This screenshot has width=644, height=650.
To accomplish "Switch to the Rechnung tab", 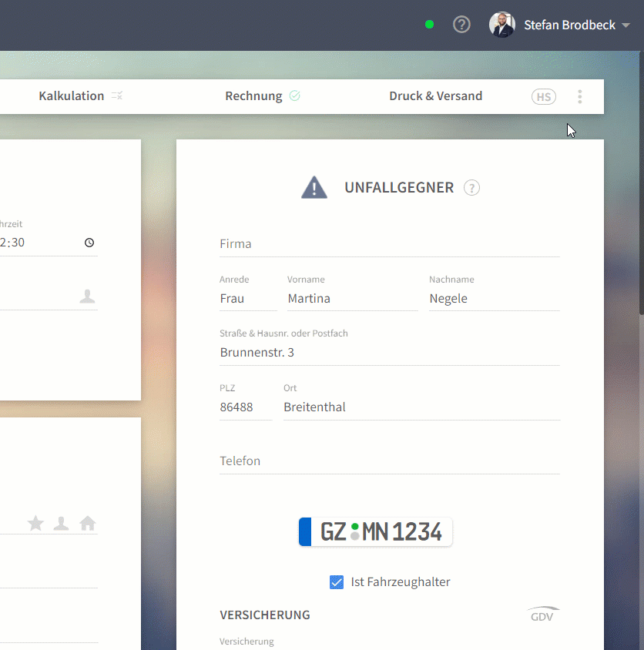I will coord(253,96).
